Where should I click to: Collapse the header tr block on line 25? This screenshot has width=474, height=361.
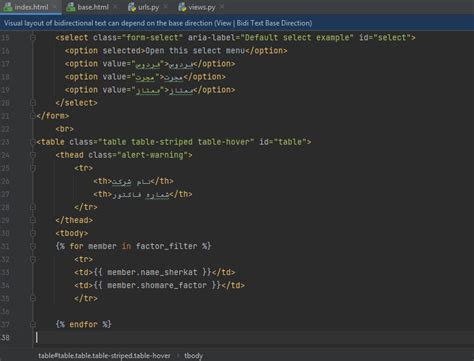33,168
